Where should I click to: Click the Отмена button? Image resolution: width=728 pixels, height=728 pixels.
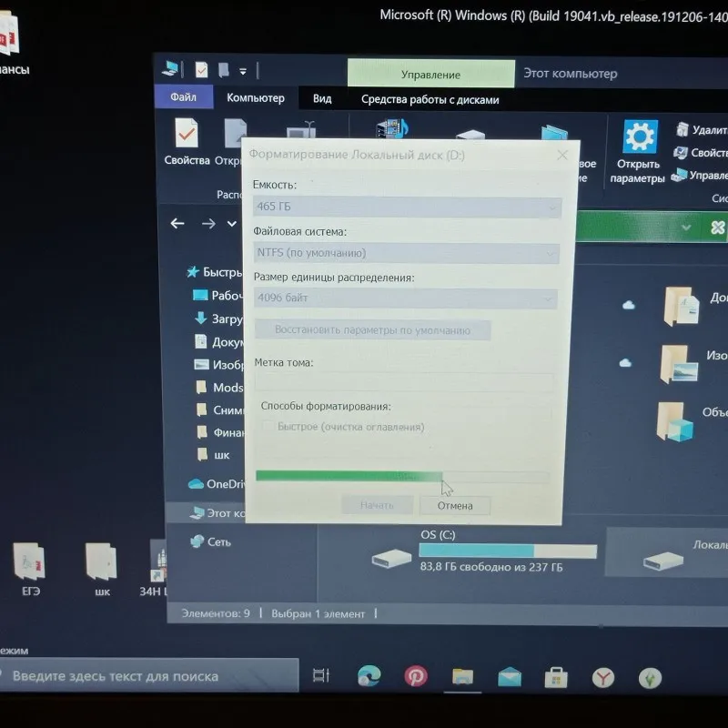click(x=455, y=506)
